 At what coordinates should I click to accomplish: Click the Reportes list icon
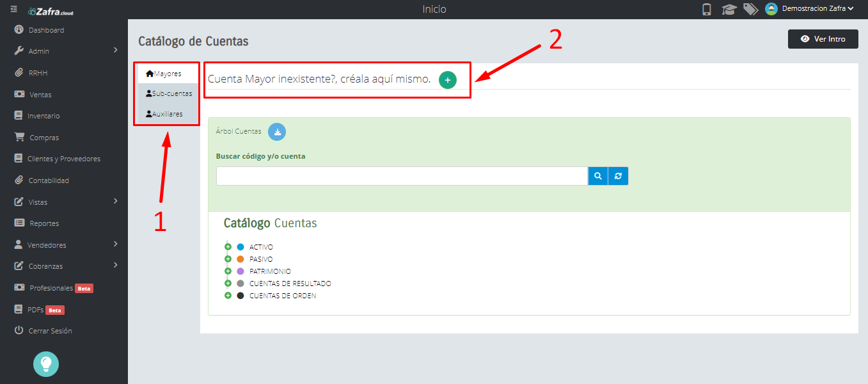coord(19,223)
